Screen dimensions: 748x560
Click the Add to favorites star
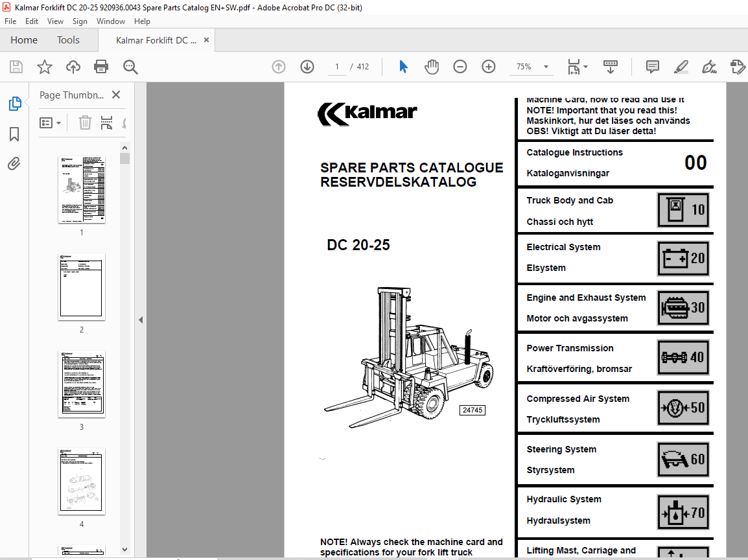pyautogui.click(x=44, y=66)
